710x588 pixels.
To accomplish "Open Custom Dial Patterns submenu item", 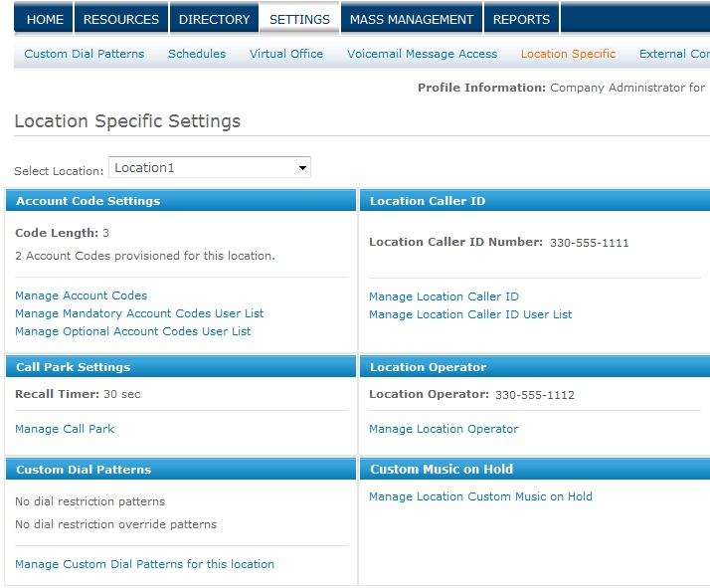I will click(x=85, y=54).
